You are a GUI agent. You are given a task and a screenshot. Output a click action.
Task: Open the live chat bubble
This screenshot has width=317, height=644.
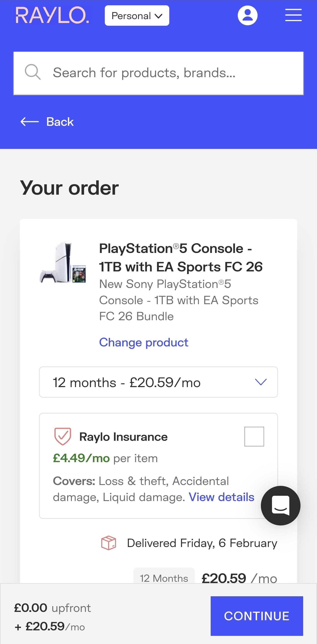coord(280,505)
